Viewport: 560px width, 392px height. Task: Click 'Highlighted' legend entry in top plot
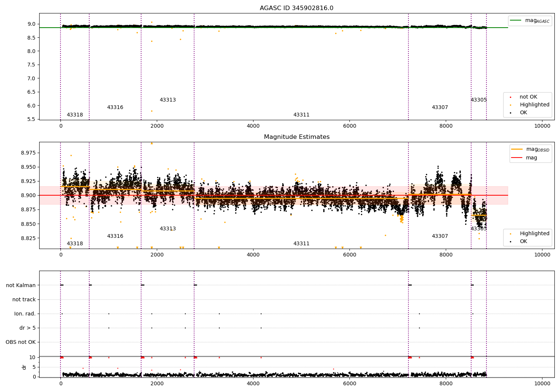pyautogui.click(x=535, y=105)
